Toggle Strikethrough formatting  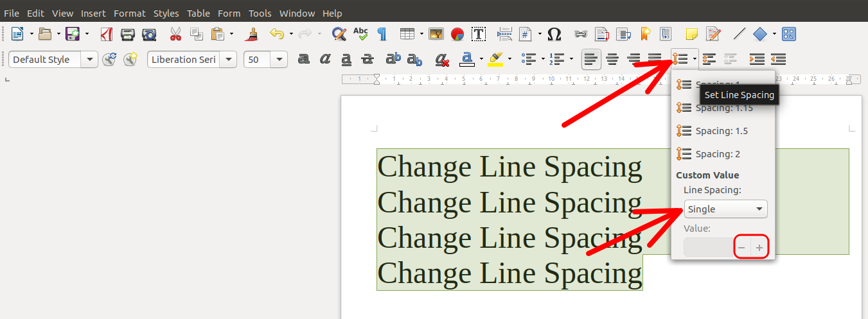[x=368, y=59]
